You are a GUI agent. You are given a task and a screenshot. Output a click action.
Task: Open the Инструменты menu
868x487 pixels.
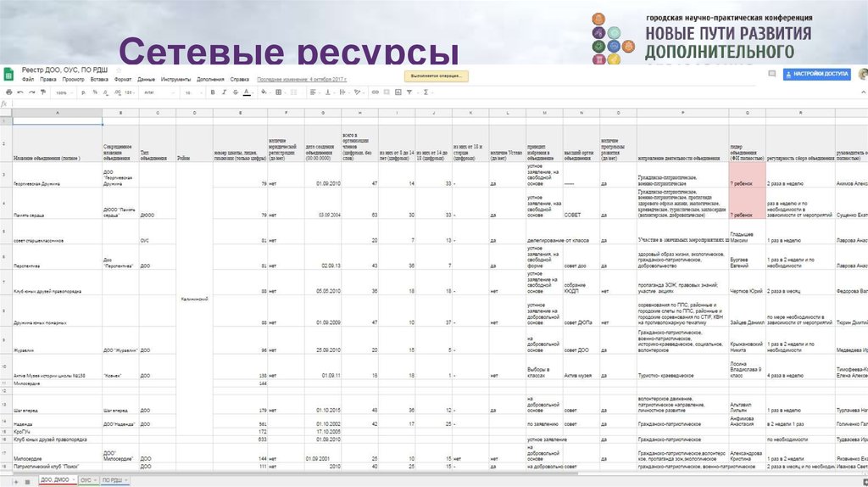click(175, 80)
